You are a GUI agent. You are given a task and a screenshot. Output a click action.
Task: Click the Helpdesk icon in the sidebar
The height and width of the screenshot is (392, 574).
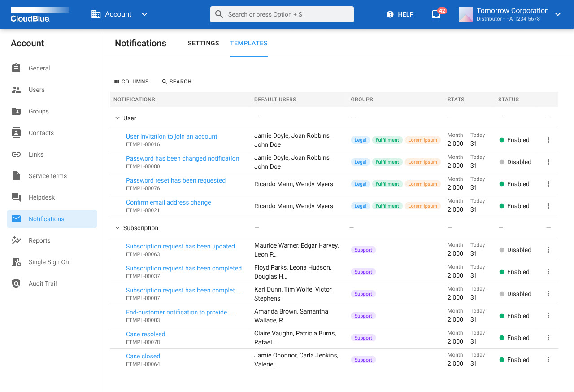coord(17,197)
